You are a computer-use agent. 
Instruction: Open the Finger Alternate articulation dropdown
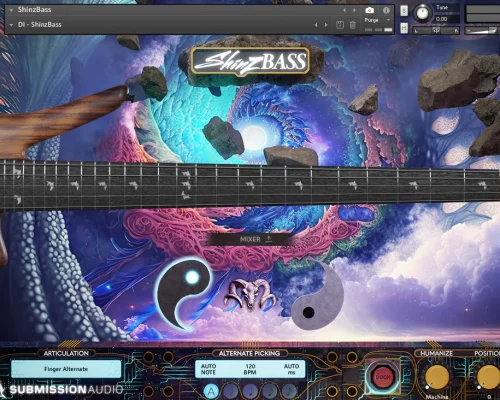pos(66,369)
